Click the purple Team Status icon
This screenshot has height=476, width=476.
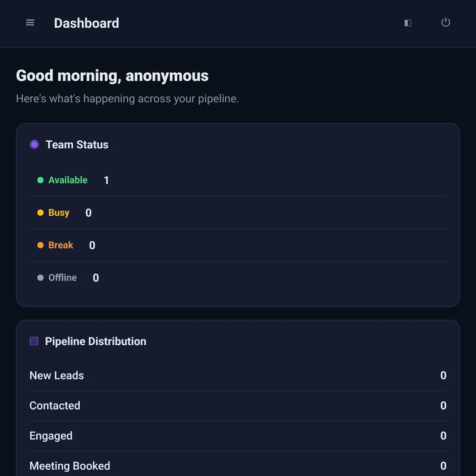(35, 144)
